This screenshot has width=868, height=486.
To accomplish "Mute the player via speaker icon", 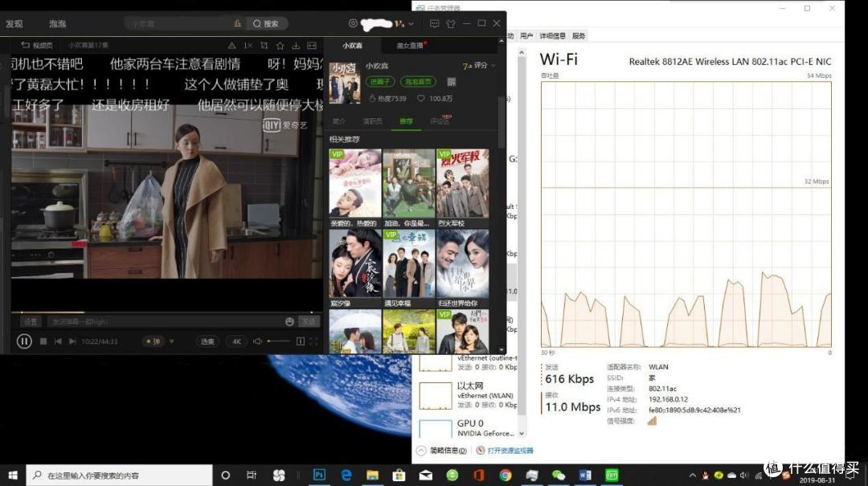I will pyautogui.click(x=257, y=341).
